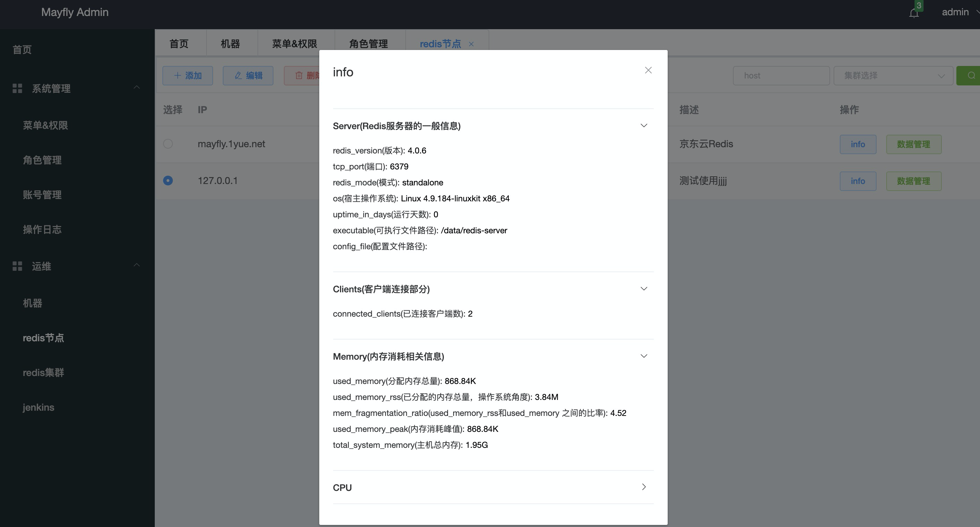Click the used_memory(分配内存总量): 868.84K line
980x527 pixels.
[x=404, y=381]
